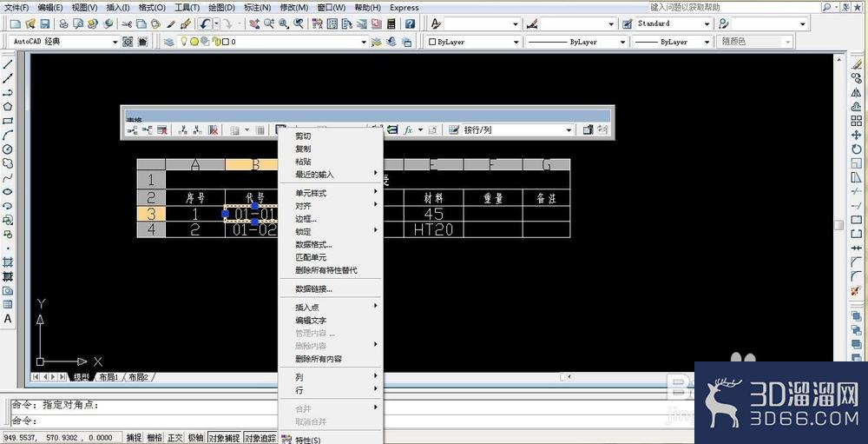Choose 编辑文字 in the context menu
The height and width of the screenshot is (444, 868).
[x=331, y=320]
